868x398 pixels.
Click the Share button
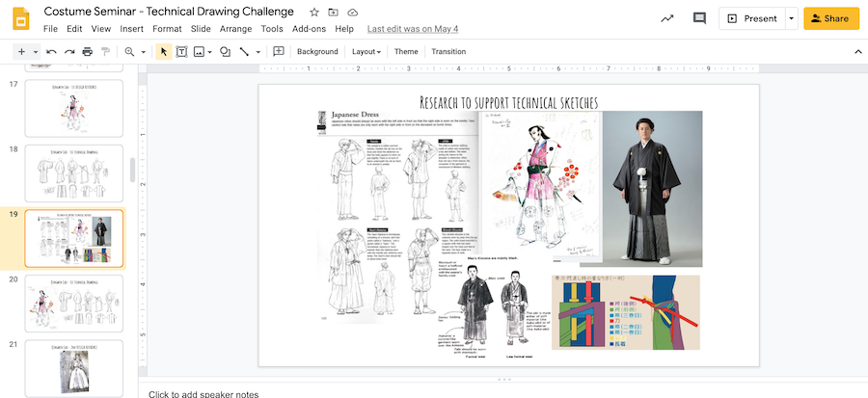coord(830,18)
